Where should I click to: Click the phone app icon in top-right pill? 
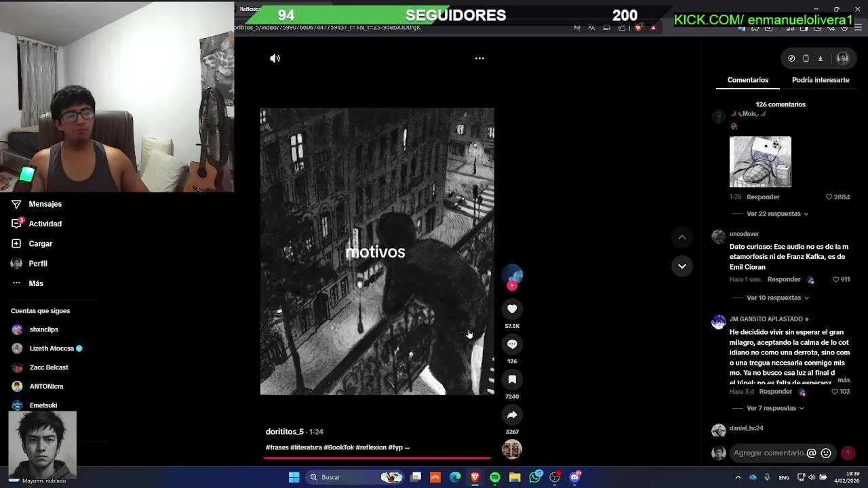coord(806,58)
